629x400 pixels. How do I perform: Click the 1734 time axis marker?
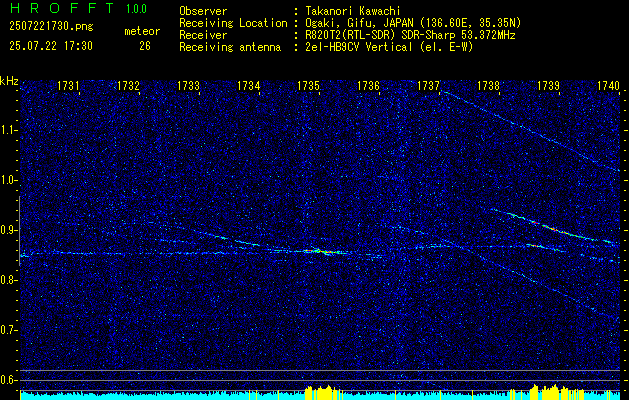(x=248, y=85)
